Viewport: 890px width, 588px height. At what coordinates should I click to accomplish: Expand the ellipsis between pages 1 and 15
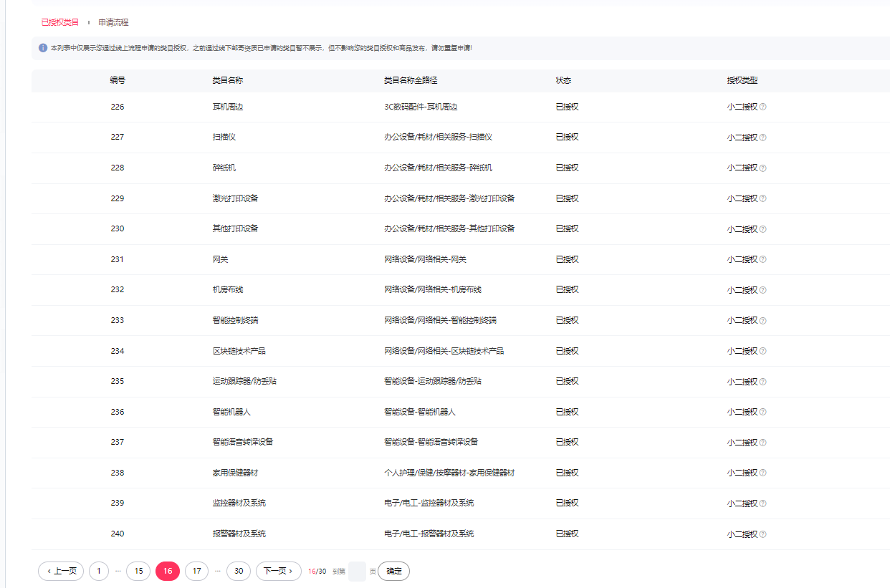coord(118,571)
